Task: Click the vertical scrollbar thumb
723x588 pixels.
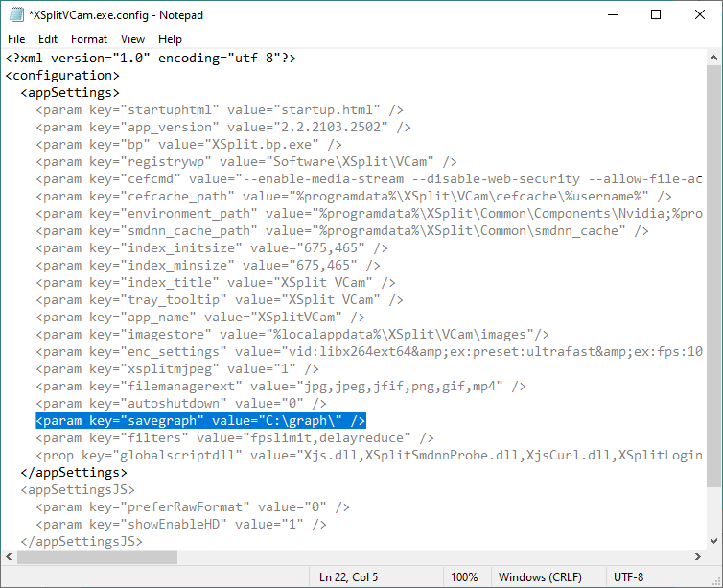Action: [713, 275]
